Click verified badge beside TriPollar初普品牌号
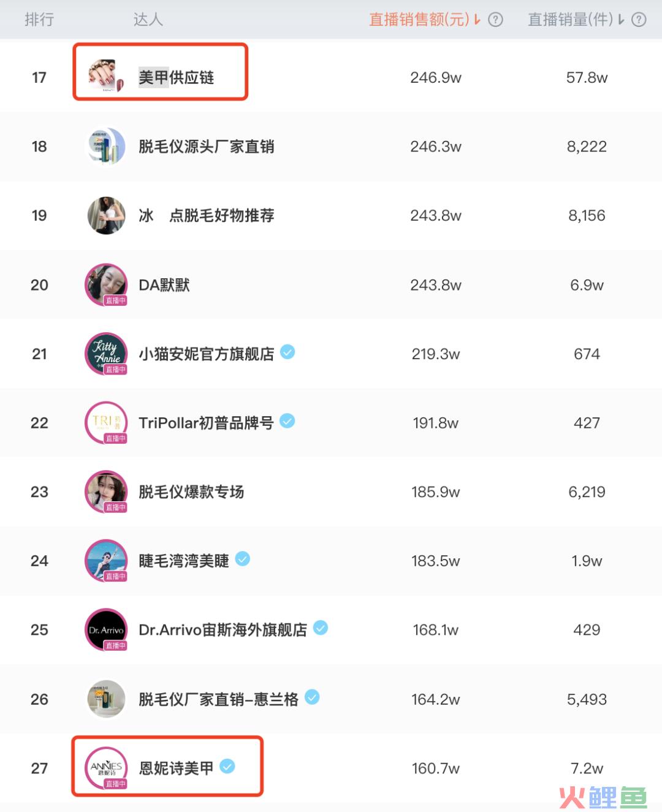 [x=287, y=421]
